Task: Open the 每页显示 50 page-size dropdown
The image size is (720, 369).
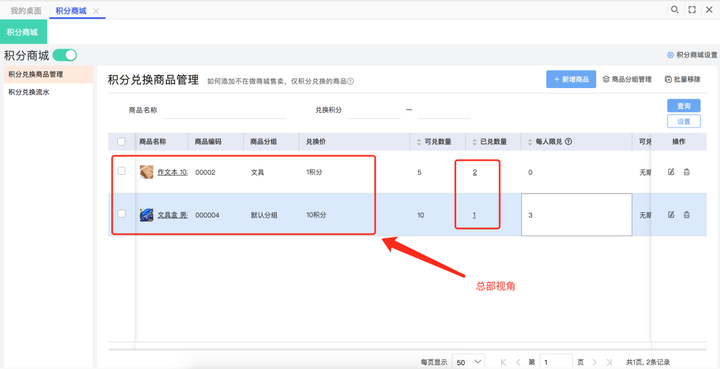Action: pos(469,362)
